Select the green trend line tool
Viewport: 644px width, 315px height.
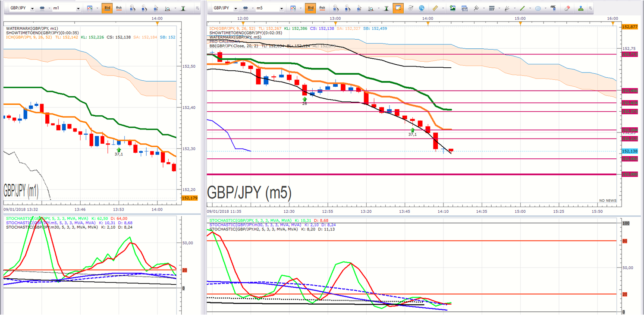click(x=522, y=8)
